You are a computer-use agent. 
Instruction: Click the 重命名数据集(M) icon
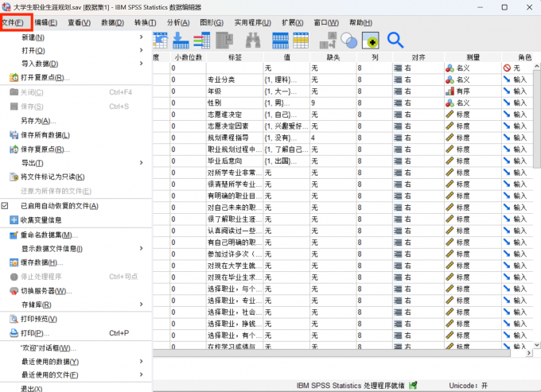pyautogui.click(x=14, y=235)
